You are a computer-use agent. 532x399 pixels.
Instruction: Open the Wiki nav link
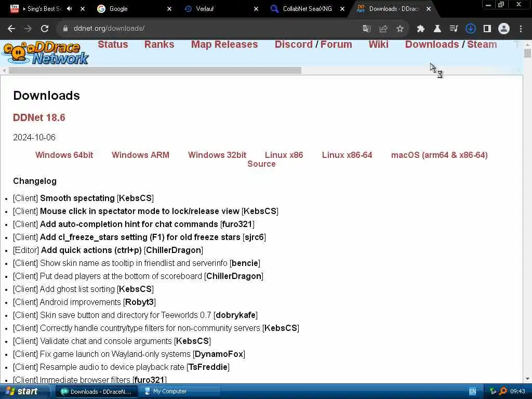coord(378,45)
